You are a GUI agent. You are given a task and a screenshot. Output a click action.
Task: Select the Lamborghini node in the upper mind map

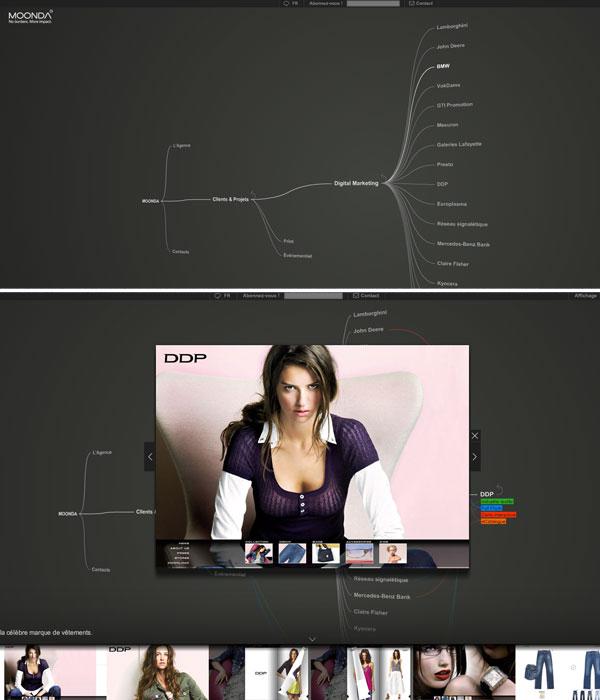pyautogui.click(x=452, y=27)
